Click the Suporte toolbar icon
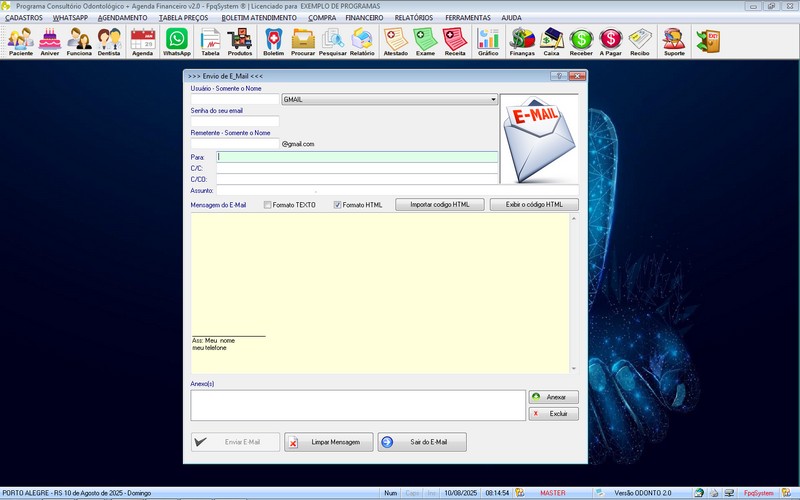 tap(674, 41)
